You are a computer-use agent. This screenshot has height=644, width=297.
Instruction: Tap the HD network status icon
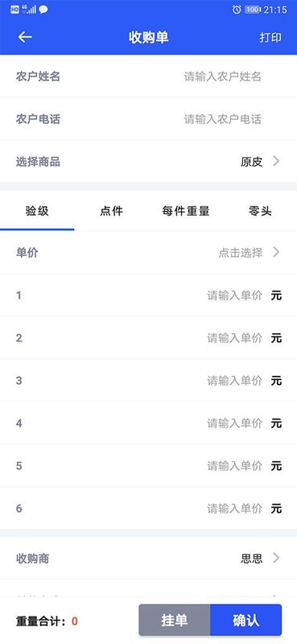pyautogui.click(x=14, y=9)
